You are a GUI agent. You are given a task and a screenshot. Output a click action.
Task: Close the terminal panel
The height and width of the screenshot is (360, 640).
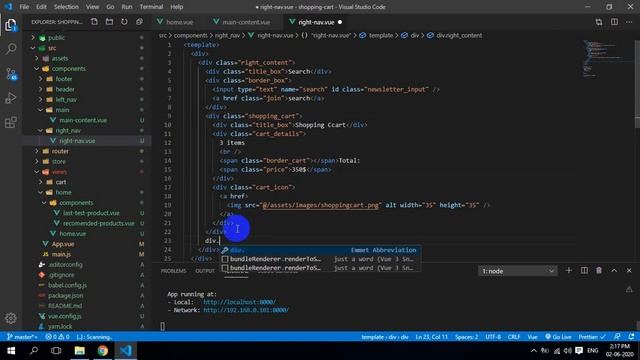629,271
